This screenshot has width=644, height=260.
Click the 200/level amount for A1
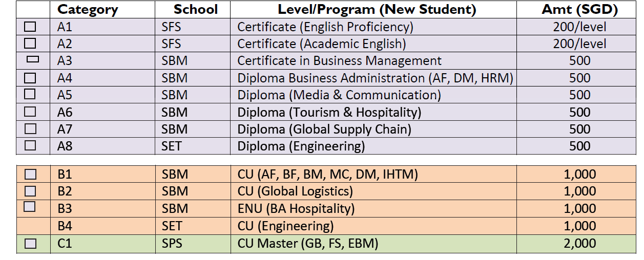579,27
